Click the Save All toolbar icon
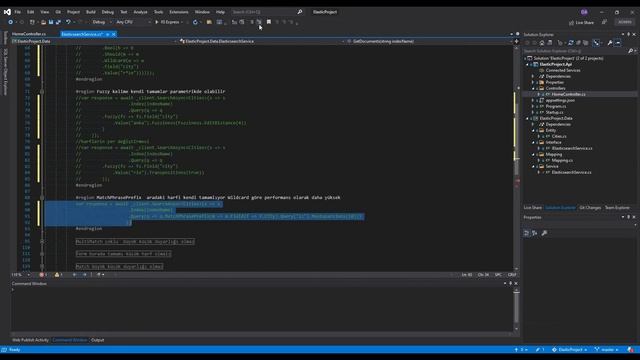Image resolution: width=640 pixels, height=360 pixels. 58,22
